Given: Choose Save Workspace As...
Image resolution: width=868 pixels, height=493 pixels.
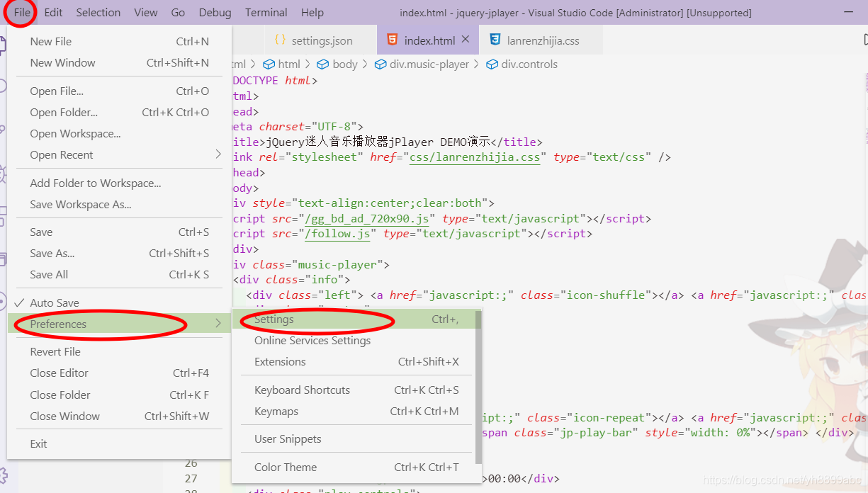Looking at the screenshot, I should point(119,205).
